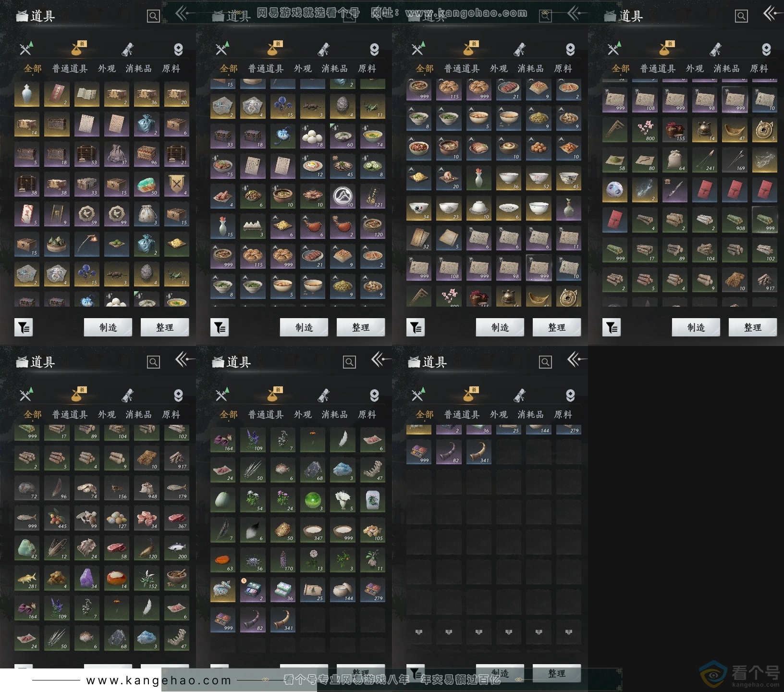784x692 pixels.
Task: Select the bamboo slip item with count 32
Action: tap(418, 238)
